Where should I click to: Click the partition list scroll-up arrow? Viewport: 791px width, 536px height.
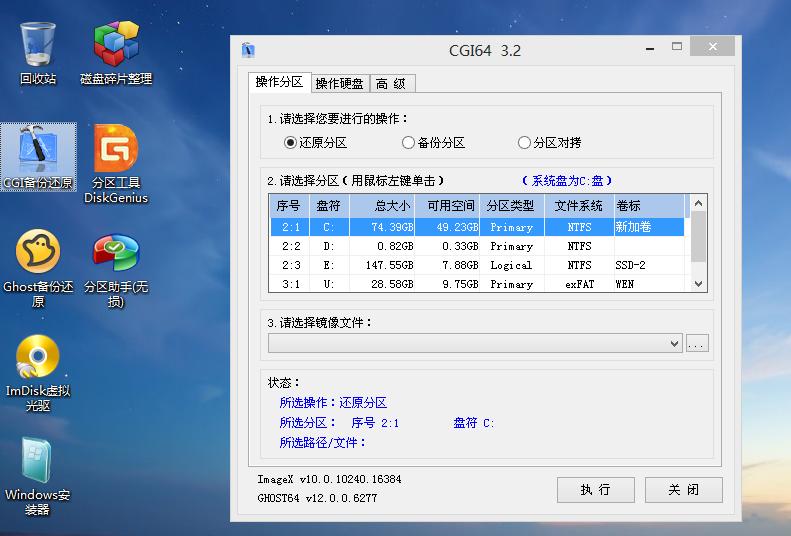tap(698, 204)
